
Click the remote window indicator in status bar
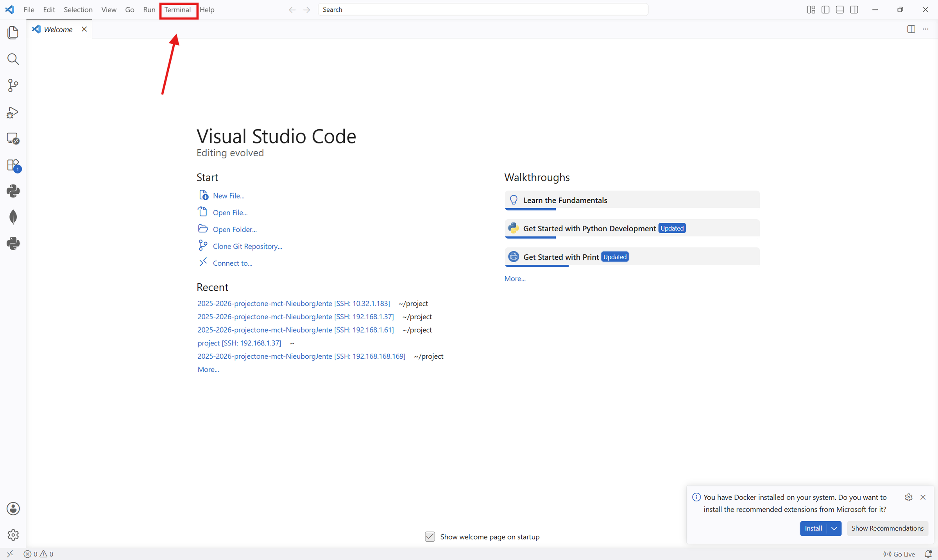(10, 554)
